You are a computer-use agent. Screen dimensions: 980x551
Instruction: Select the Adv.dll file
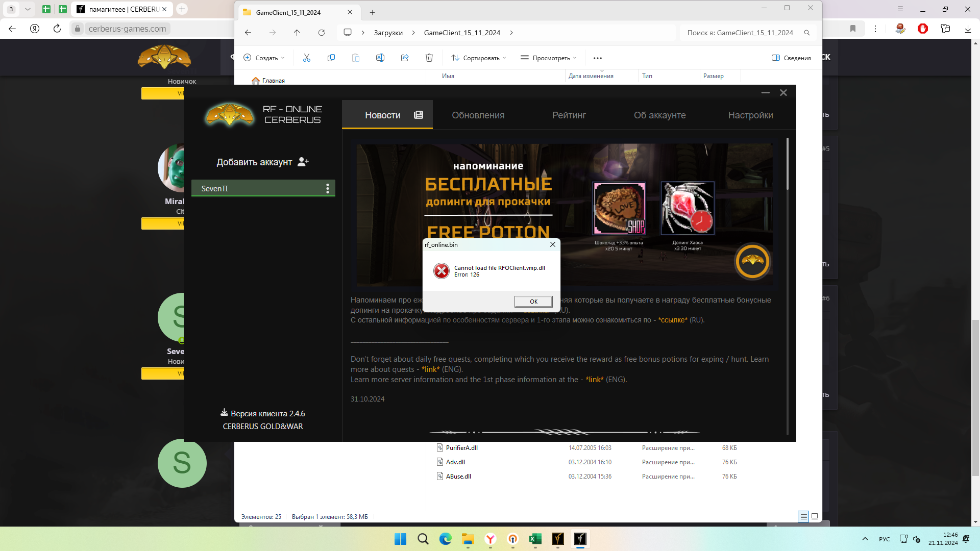(455, 462)
